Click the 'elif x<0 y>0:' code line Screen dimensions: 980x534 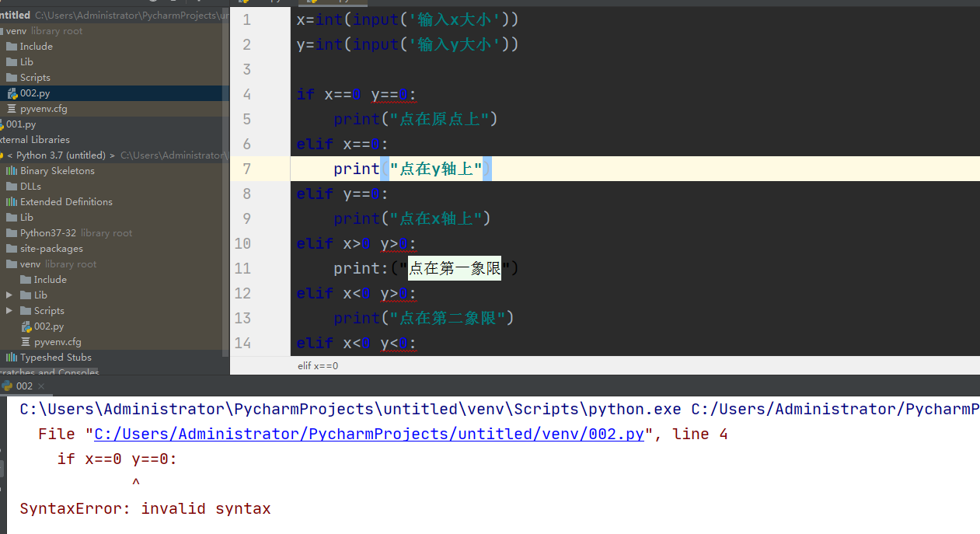(x=357, y=293)
